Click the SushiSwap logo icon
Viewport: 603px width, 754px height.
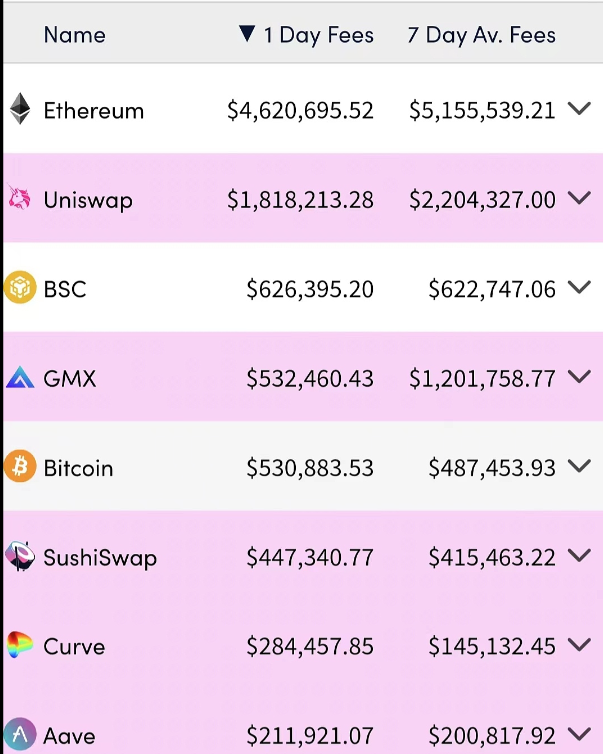(20, 556)
